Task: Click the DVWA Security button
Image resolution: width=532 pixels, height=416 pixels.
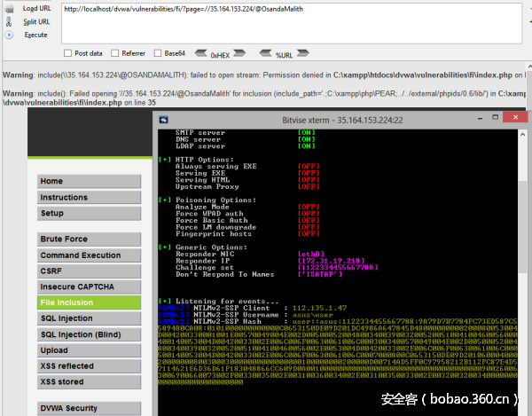Action: coord(89,408)
